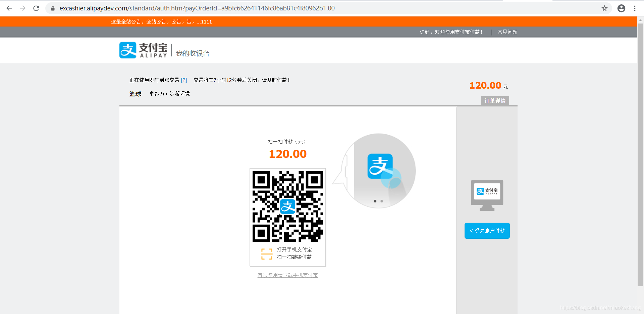
Task: Reload the page with the refresh icon
Action: (x=36, y=8)
